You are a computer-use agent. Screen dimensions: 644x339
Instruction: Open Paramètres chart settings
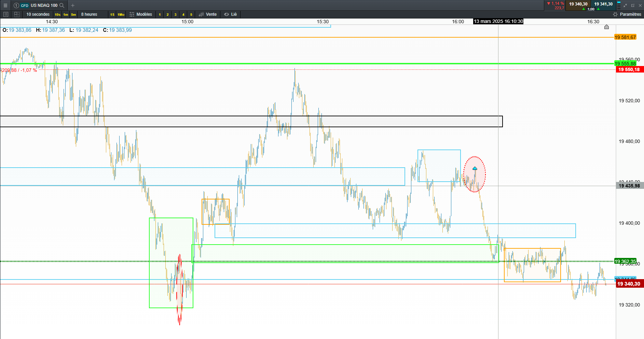(627, 14)
